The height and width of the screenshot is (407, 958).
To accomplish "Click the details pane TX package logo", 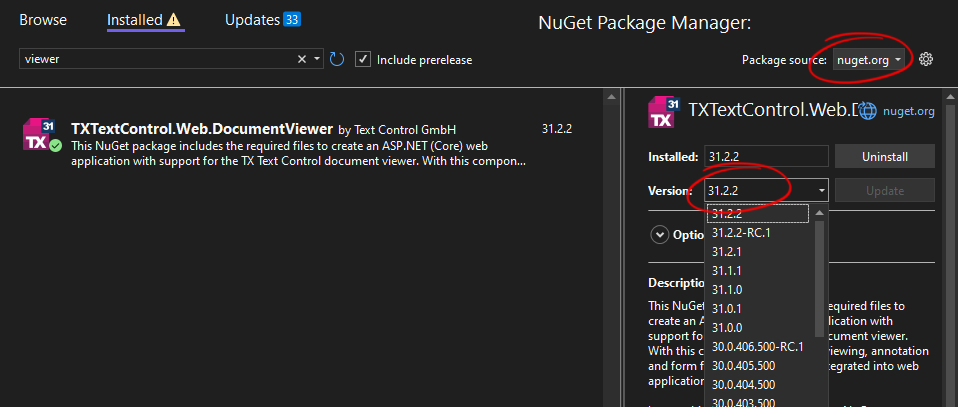I will pyautogui.click(x=664, y=112).
